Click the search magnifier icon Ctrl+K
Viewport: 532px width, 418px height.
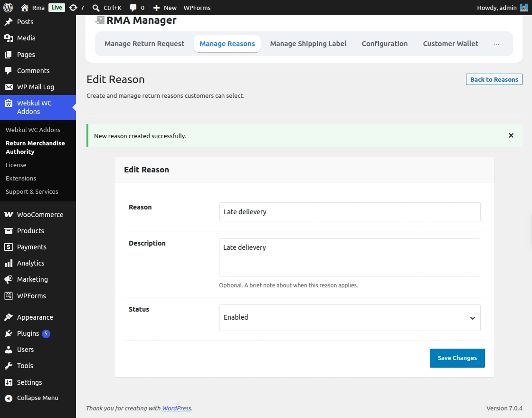click(x=96, y=8)
